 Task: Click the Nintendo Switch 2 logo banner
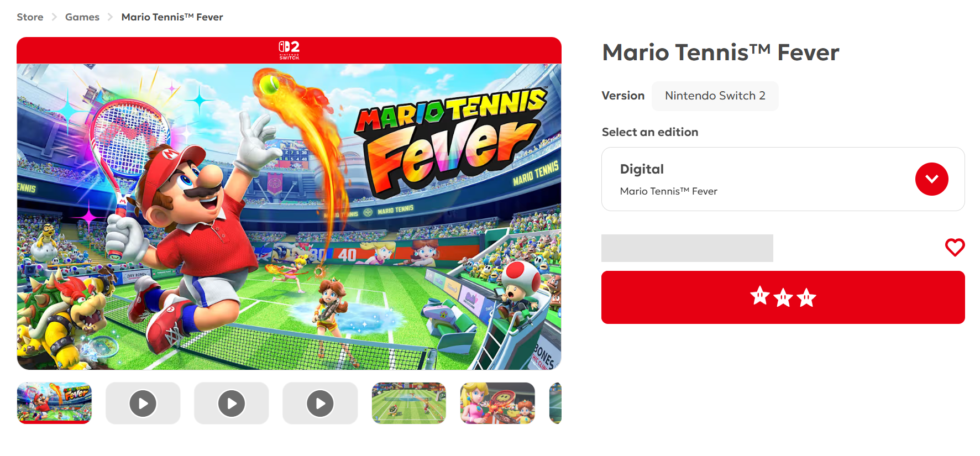[289, 50]
